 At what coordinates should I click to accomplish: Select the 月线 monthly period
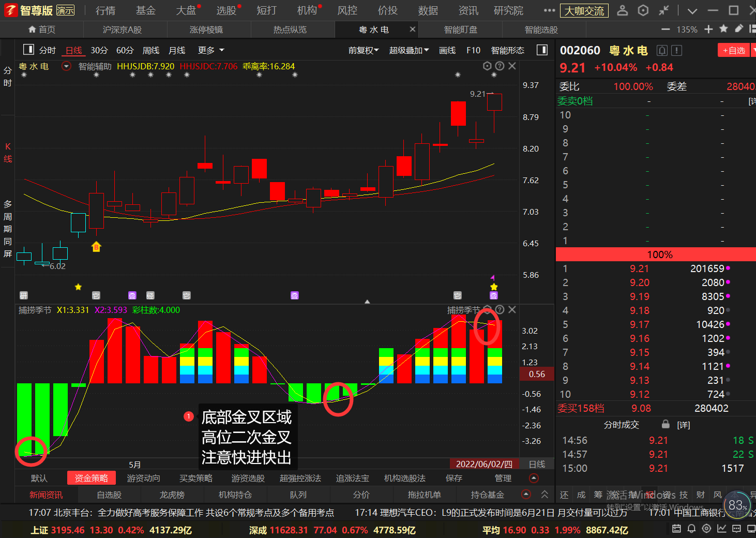tap(177, 50)
